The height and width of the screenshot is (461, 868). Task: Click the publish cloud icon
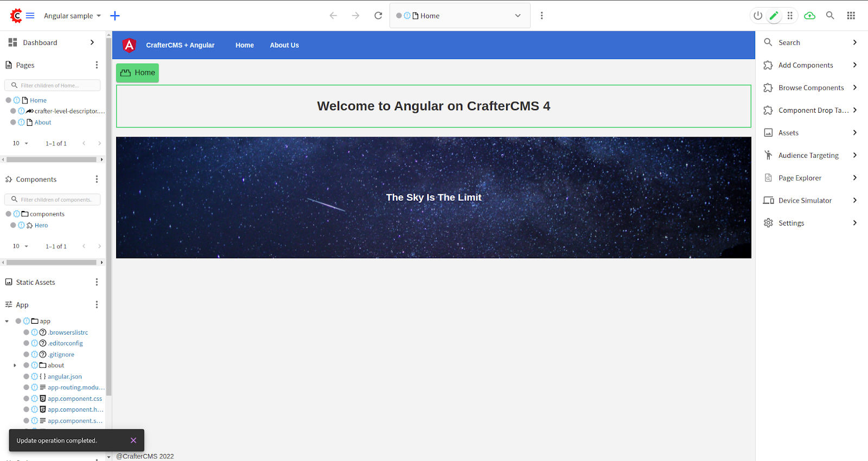click(809, 16)
